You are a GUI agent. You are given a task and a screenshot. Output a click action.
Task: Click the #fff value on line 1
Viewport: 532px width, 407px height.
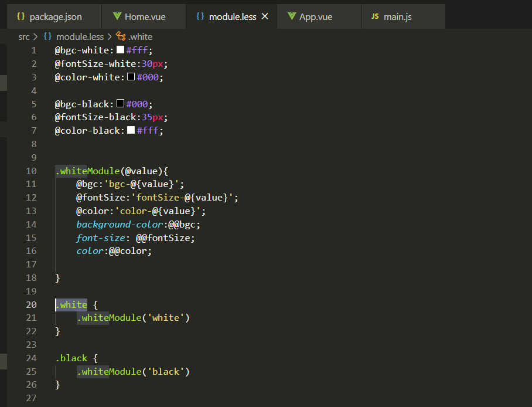click(x=137, y=50)
